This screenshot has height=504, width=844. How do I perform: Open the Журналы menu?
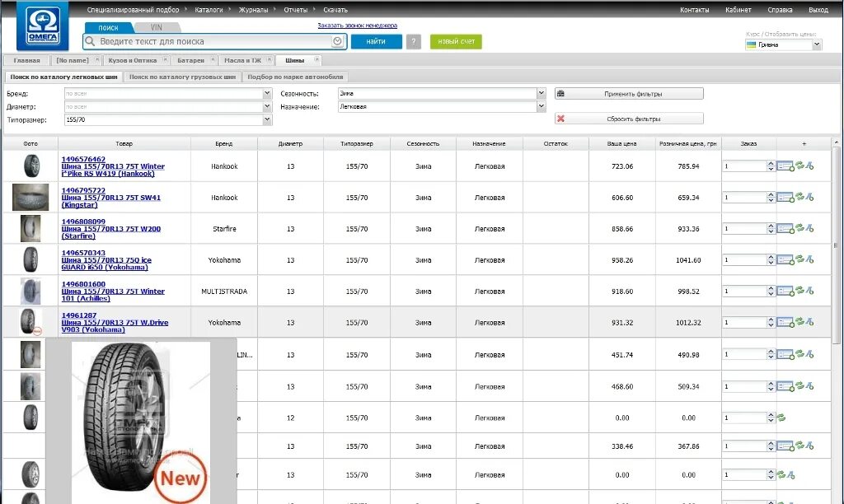tap(253, 10)
